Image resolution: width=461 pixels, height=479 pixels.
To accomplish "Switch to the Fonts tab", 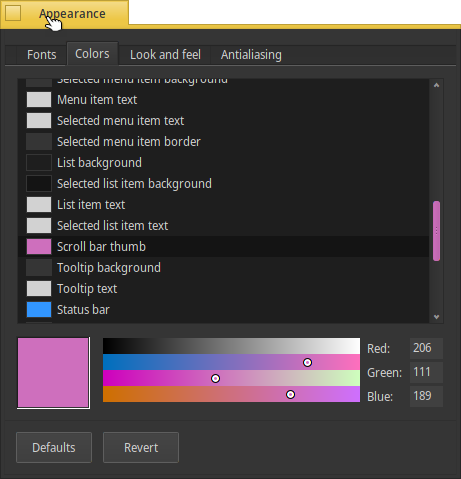I will [42, 54].
